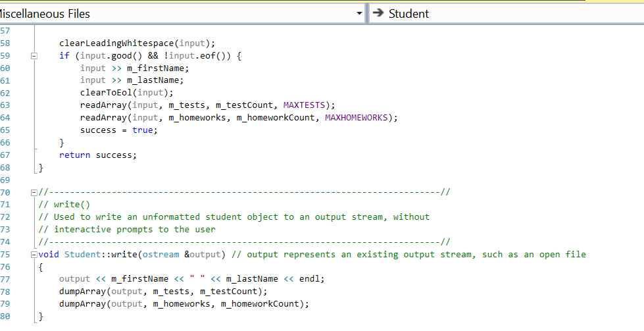This screenshot has width=644, height=331.
Task: Click m_lastName on line 61
Action: [153, 80]
